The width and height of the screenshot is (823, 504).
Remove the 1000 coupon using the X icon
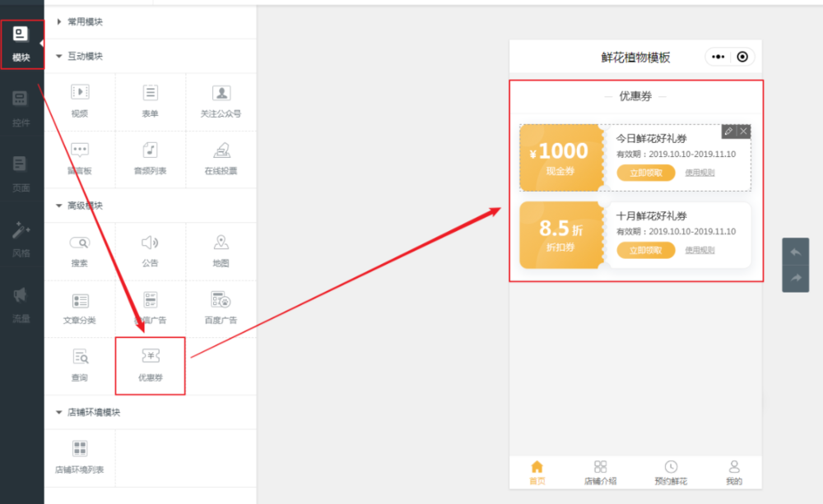click(x=744, y=132)
